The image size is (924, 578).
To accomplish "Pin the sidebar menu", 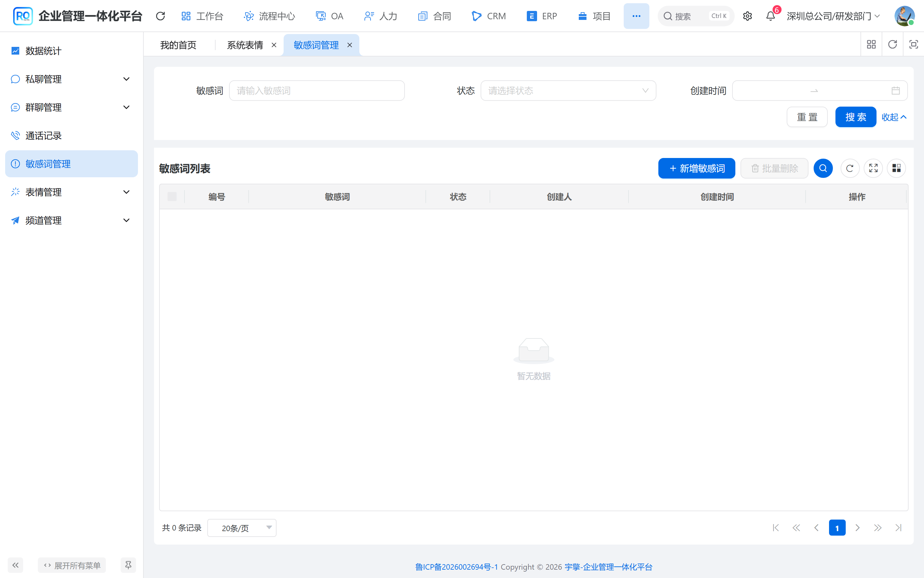I will pyautogui.click(x=128, y=565).
